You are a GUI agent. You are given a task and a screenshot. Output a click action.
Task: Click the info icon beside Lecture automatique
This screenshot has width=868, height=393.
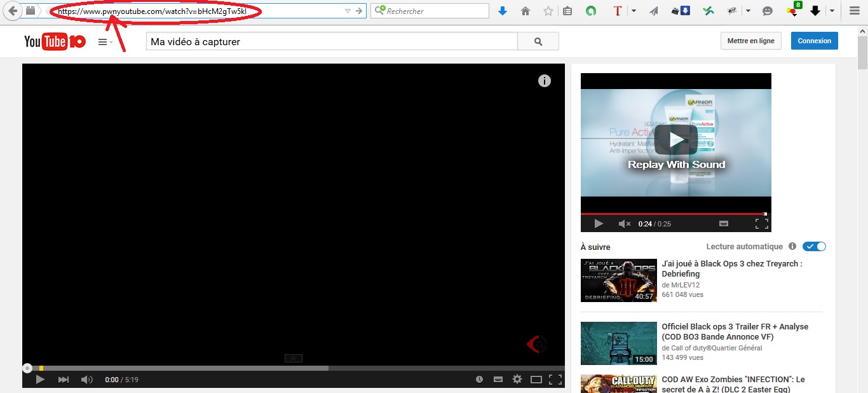[792, 246]
